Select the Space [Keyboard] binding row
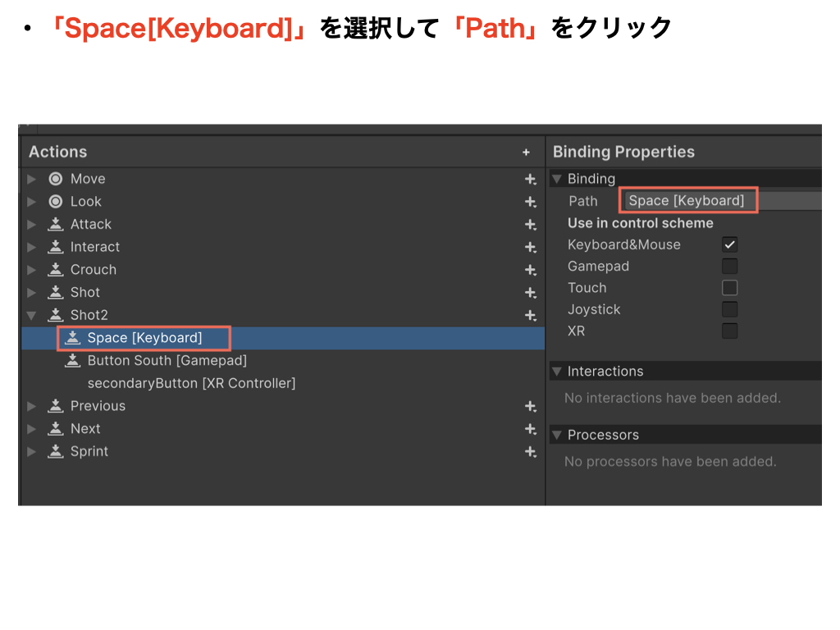Screen dimensions: 840x630 (144, 338)
